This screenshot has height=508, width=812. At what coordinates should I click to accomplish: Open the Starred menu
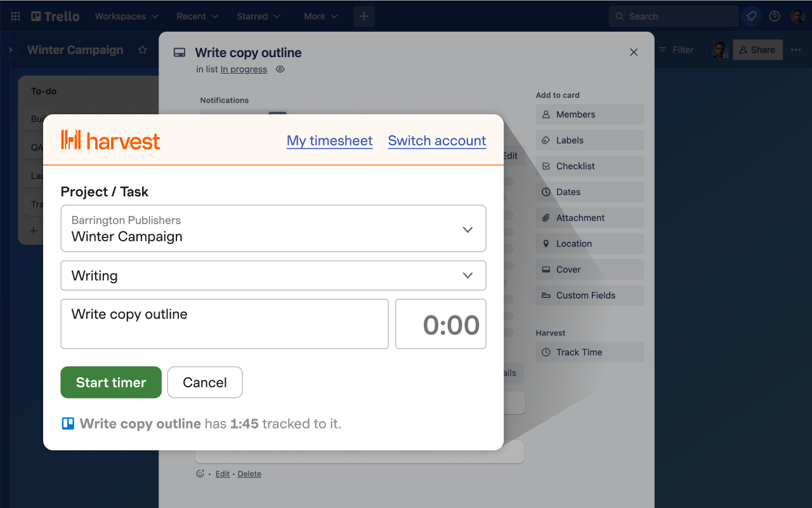(258, 17)
